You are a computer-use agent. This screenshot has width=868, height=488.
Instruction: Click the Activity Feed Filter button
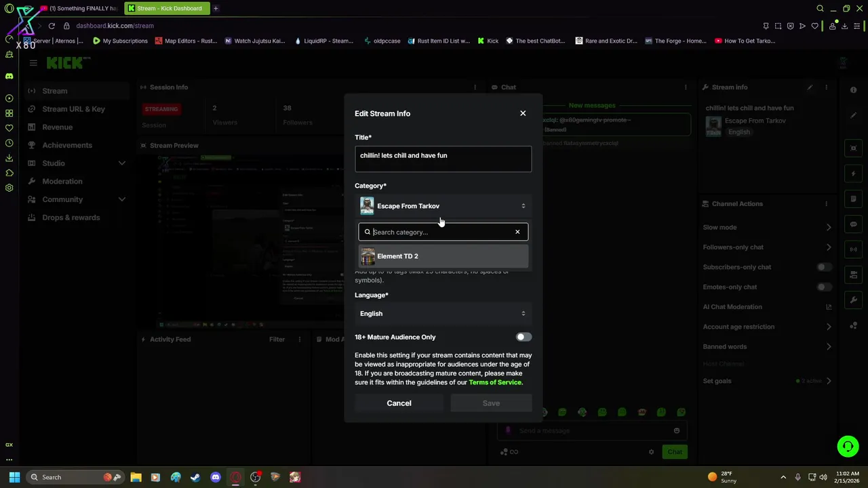[x=277, y=340]
